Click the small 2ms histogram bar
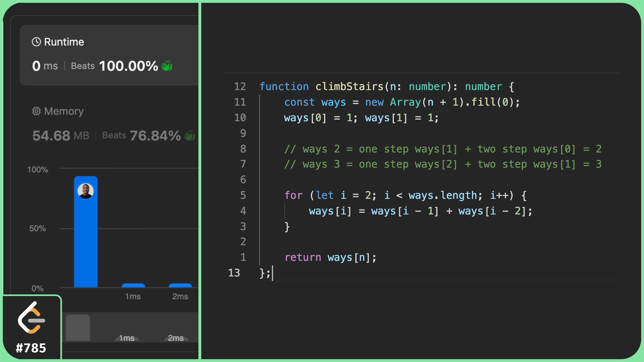The height and width of the screenshot is (362, 644). (x=180, y=285)
